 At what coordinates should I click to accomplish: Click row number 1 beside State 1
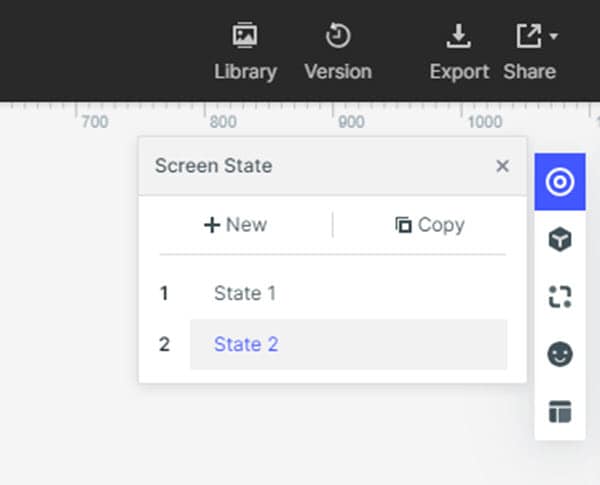(164, 294)
